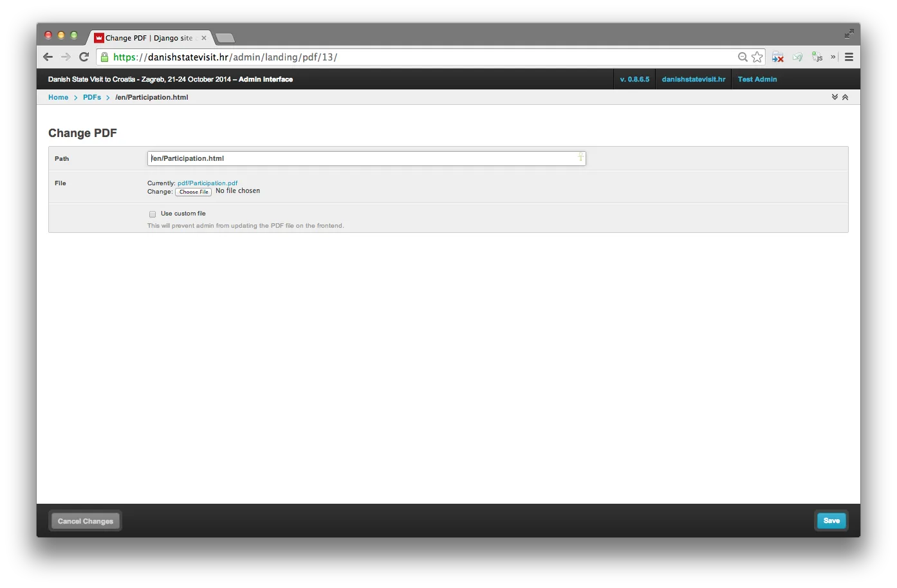Enable the Use custom file checkbox

point(153,214)
